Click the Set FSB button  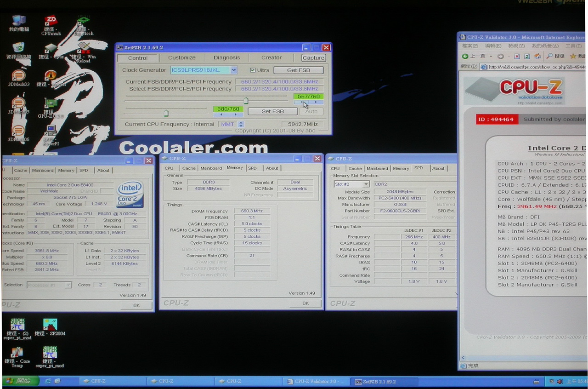click(273, 111)
